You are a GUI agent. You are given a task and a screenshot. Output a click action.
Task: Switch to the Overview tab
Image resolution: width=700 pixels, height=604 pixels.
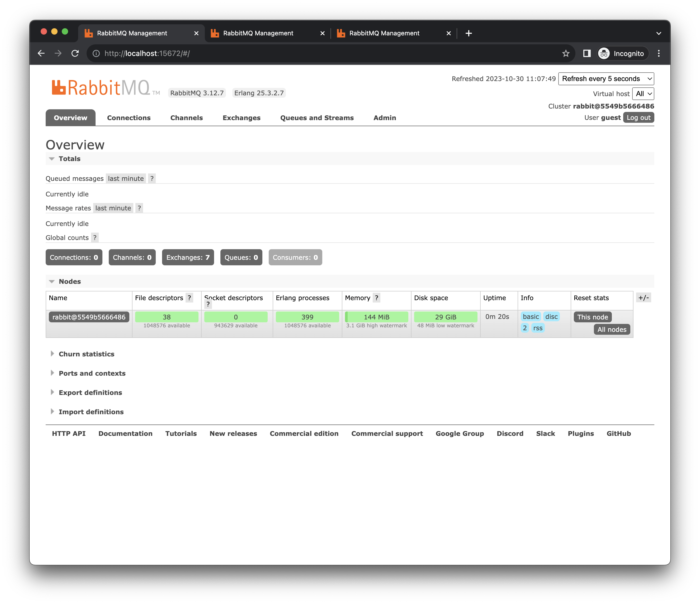pyautogui.click(x=70, y=117)
